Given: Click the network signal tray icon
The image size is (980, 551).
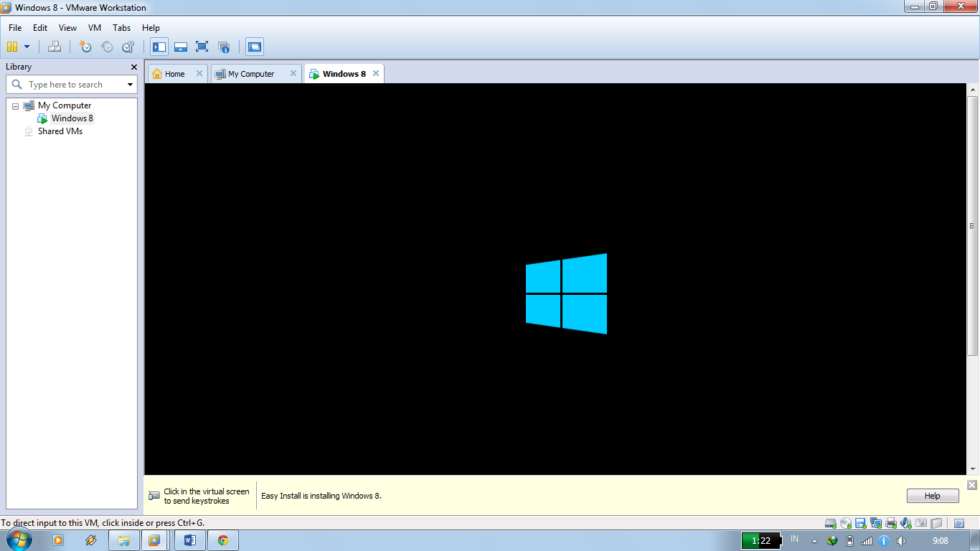Looking at the screenshot, I should click(x=867, y=541).
